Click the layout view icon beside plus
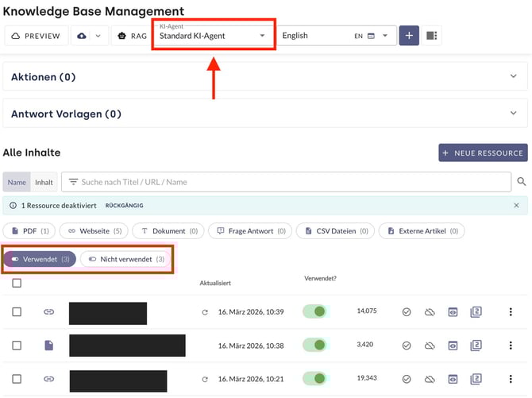This screenshot has height=398, width=532. (x=432, y=36)
